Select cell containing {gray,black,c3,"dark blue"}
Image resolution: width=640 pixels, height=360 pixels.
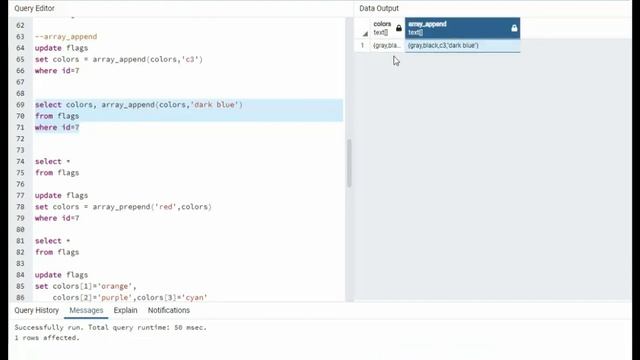point(462,45)
